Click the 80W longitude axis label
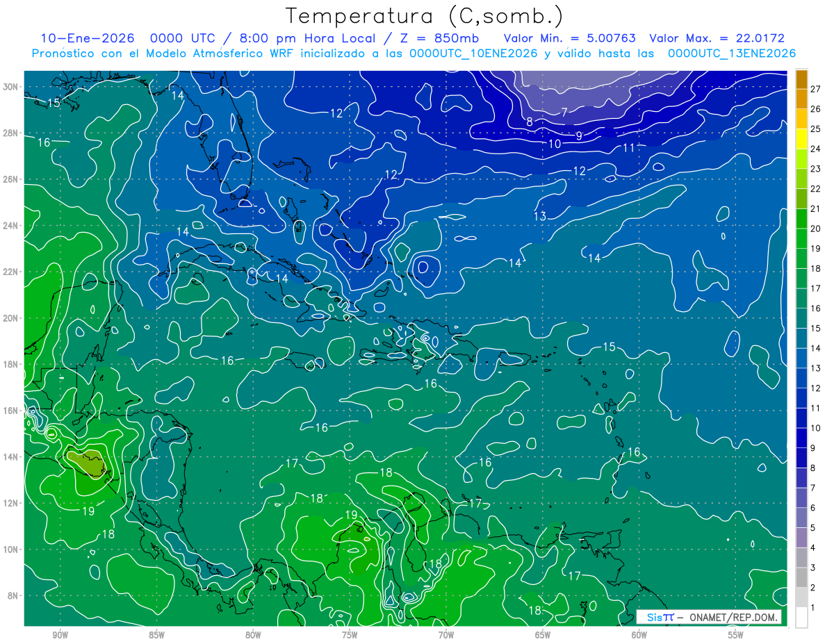This screenshot has width=834, height=644. click(253, 635)
